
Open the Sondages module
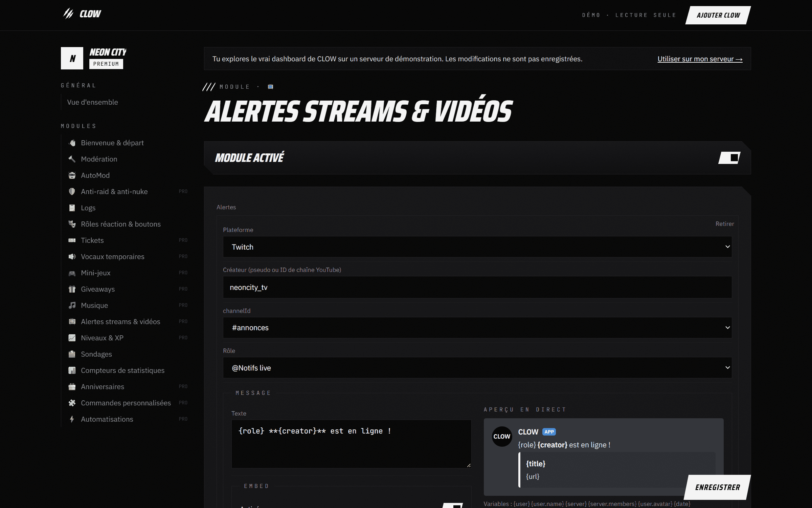128,354
